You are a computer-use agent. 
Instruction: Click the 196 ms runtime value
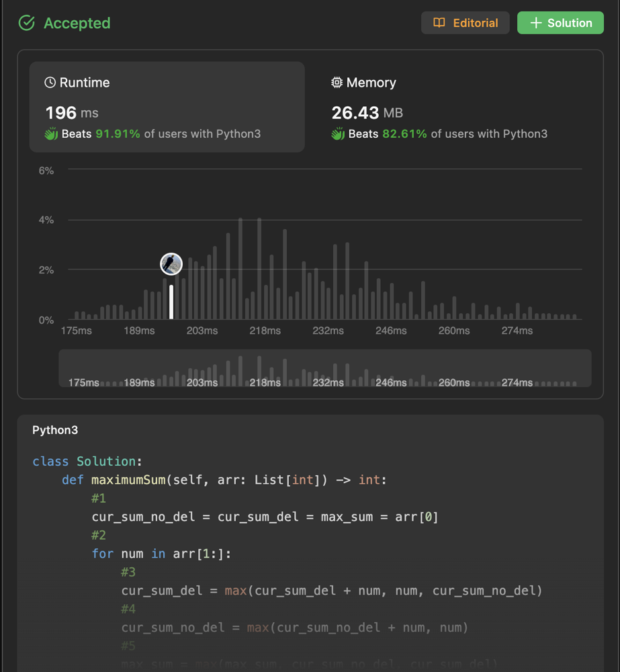tap(71, 113)
